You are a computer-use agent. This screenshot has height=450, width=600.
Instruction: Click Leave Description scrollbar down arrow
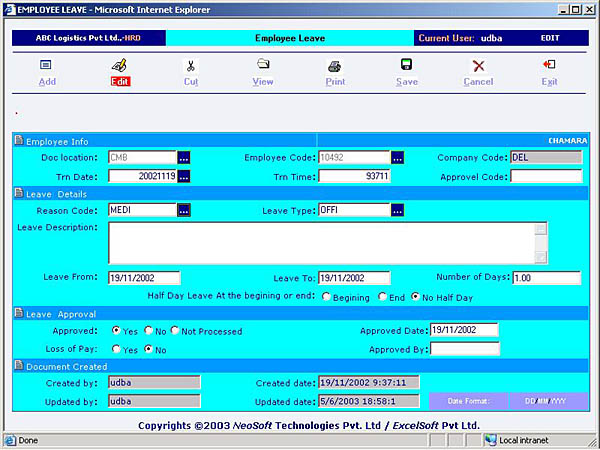[541, 258]
